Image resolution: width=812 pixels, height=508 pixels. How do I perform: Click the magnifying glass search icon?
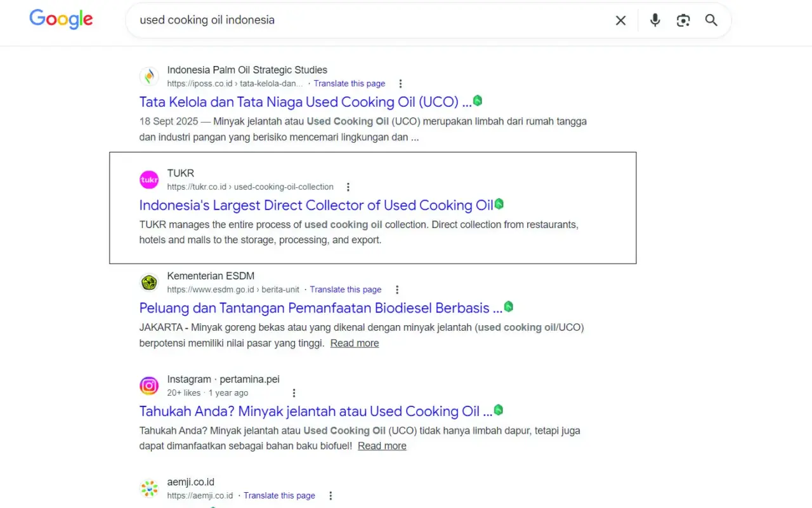pos(711,20)
